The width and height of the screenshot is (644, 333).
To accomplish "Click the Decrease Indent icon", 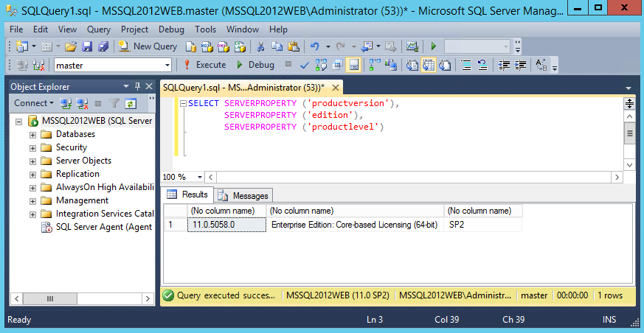I will pyautogui.click(x=505, y=65).
